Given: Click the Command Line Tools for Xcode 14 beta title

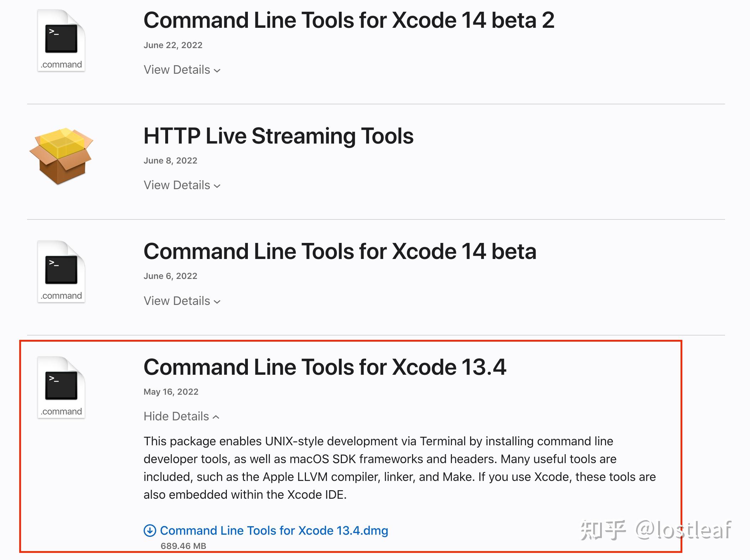Looking at the screenshot, I should tap(340, 252).
